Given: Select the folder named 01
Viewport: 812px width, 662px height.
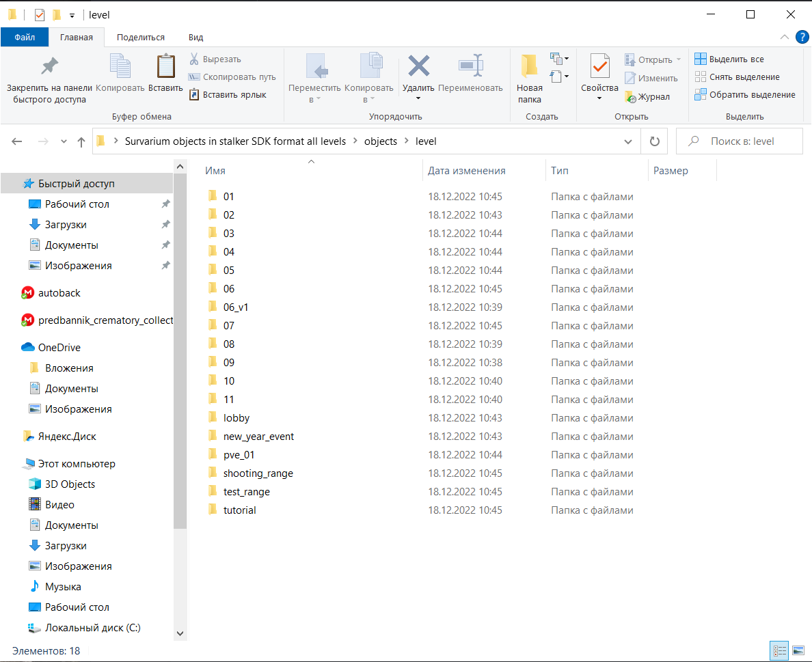Looking at the screenshot, I should pyautogui.click(x=229, y=197).
